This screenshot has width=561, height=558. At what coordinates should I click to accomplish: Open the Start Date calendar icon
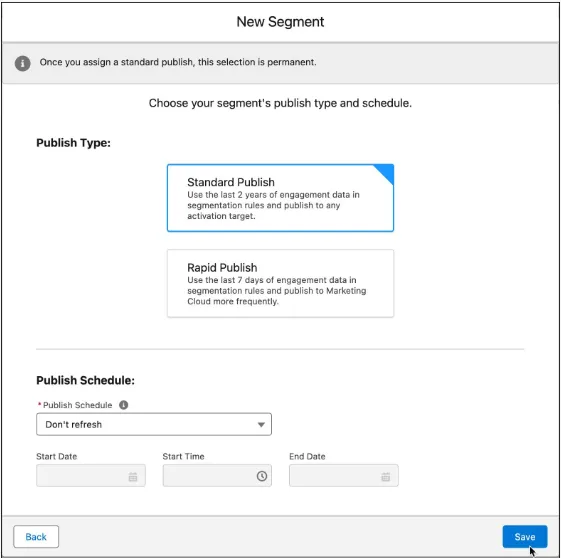tap(133, 476)
